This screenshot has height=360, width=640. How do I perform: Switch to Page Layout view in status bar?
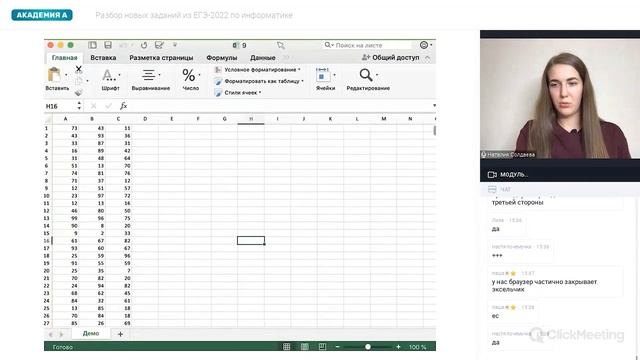click(304, 347)
